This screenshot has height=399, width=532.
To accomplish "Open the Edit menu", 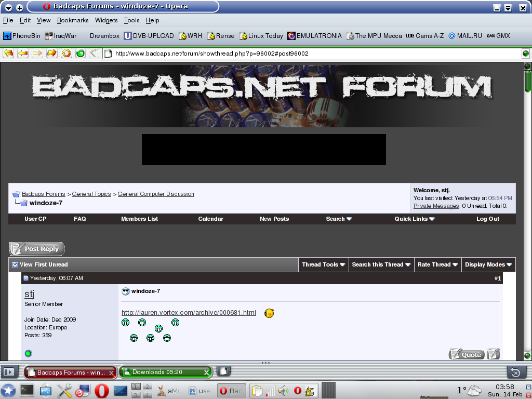I will tap(25, 20).
